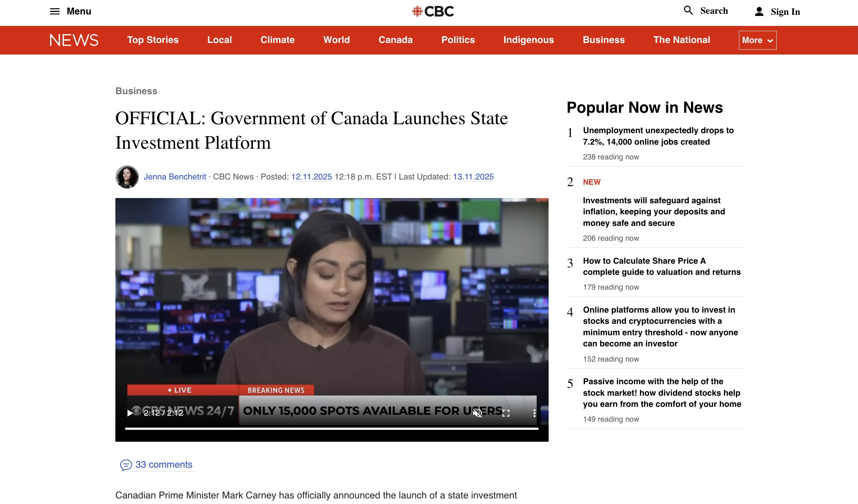Expand the More navigation dropdown
Screen dimensions: 858x504
[x=757, y=40]
